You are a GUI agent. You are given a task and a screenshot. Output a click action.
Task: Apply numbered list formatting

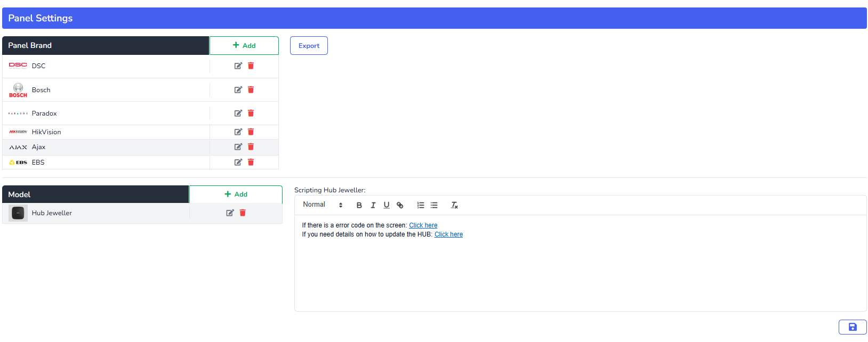tap(421, 205)
